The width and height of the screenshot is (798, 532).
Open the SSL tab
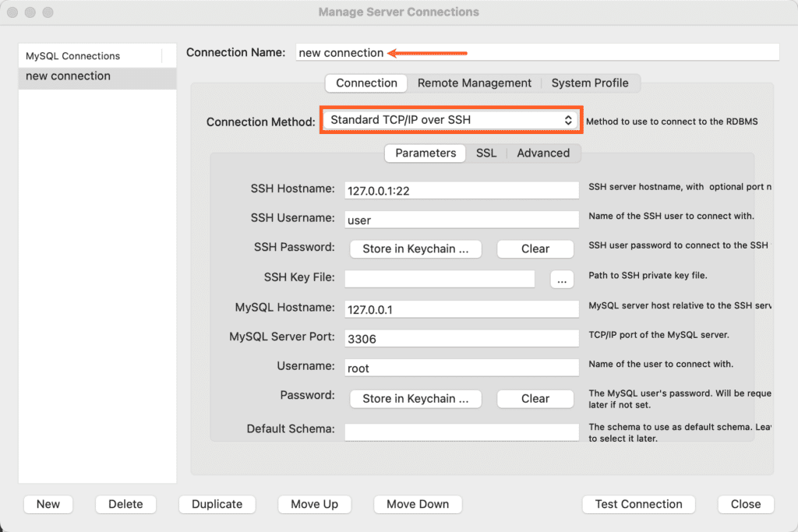tap(486, 153)
